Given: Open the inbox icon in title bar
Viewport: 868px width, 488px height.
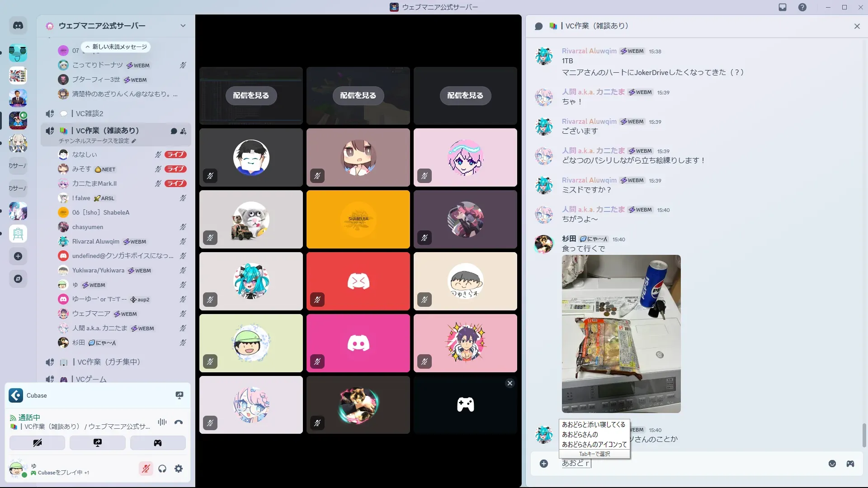Looking at the screenshot, I should click(783, 7).
